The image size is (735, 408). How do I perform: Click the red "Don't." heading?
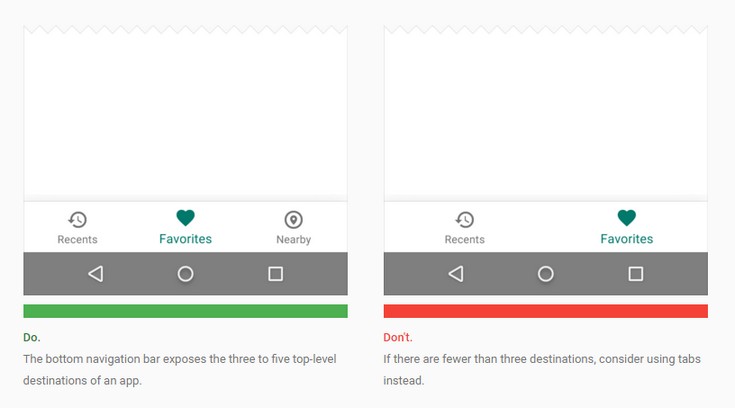[x=398, y=337]
